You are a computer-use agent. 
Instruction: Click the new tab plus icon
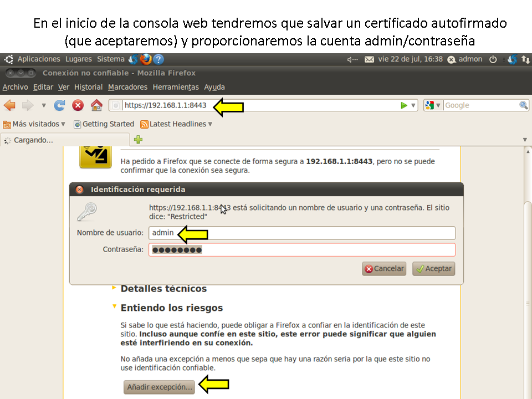coord(138,140)
